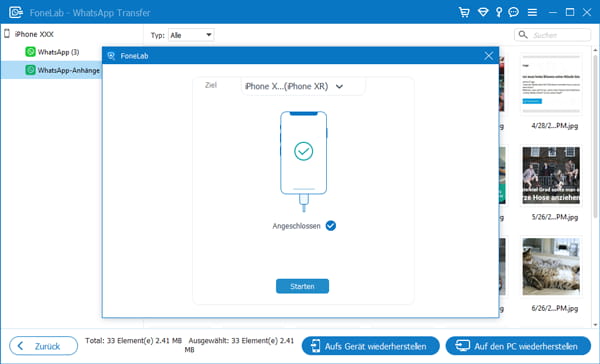The width and height of the screenshot is (600, 364).
Task: Click the 4/28/2...PM.jpg file name
Action: pyautogui.click(x=554, y=126)
